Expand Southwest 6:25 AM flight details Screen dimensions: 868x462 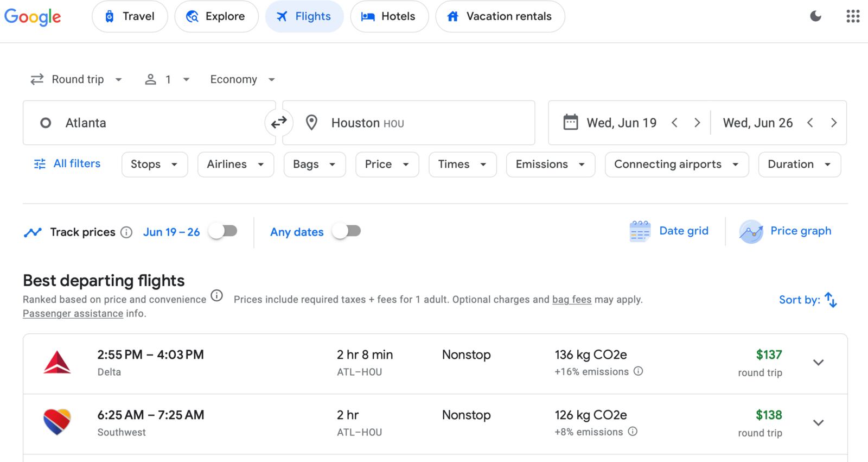(819, 423)
